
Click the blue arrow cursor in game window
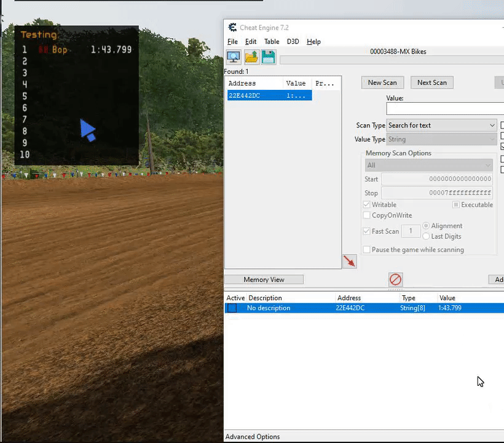pyautogui.click(x=87, y=130)
